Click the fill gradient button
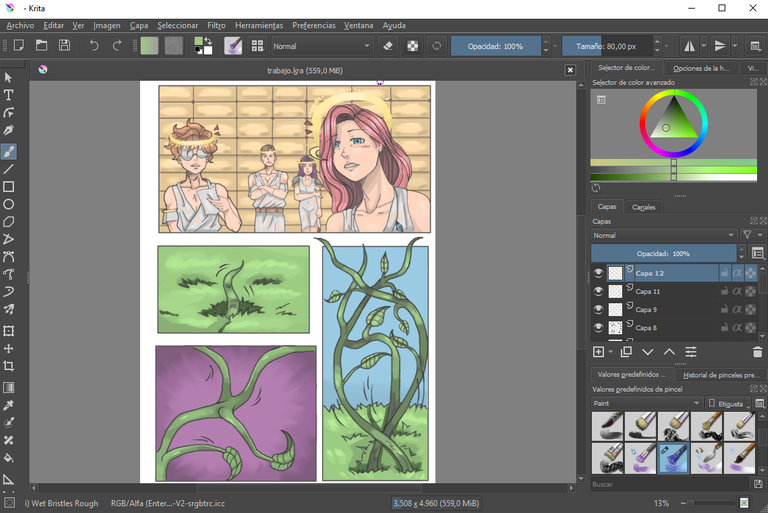 coord(150,46)
